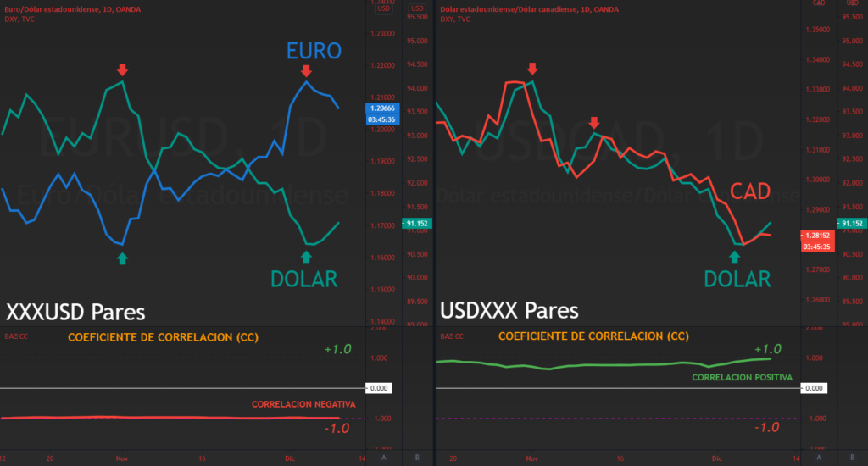This screenshot has width=868, height=466.
Task: Toggle the A scale button on the right chart
Action: click(816, 458)
